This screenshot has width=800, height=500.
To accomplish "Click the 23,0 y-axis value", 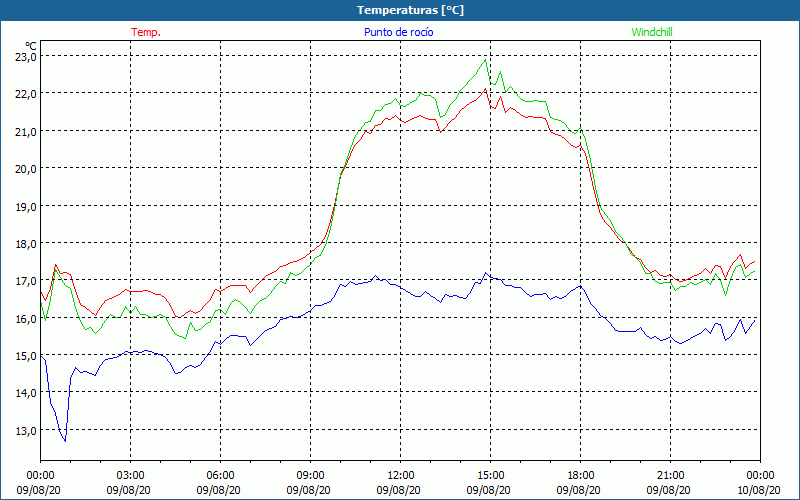I will 26,56.
